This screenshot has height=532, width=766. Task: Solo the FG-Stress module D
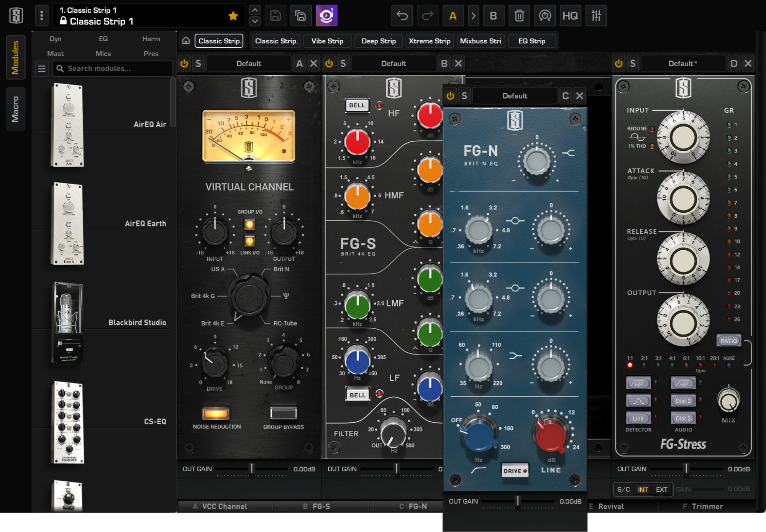click(x=633, y=63)
